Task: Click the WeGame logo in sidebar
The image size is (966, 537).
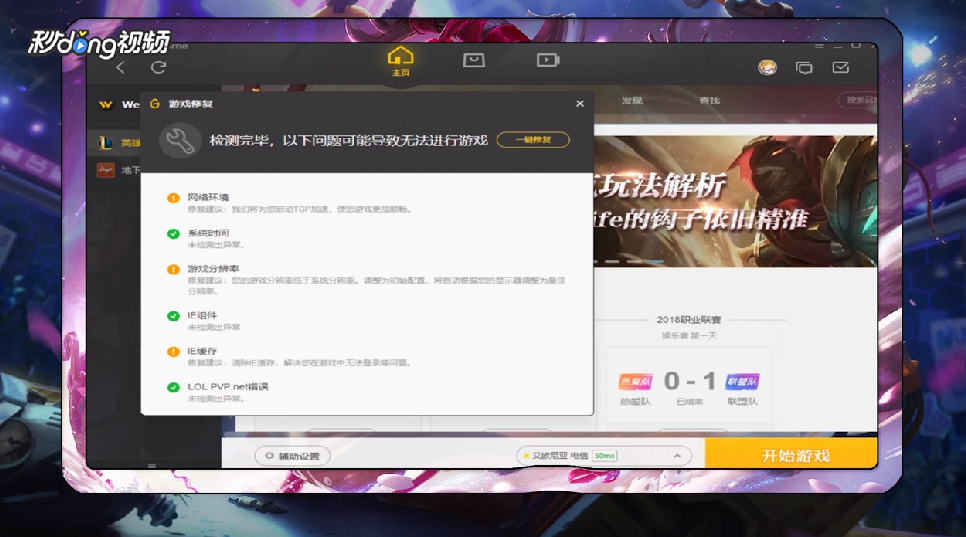Action: point(106,105)
